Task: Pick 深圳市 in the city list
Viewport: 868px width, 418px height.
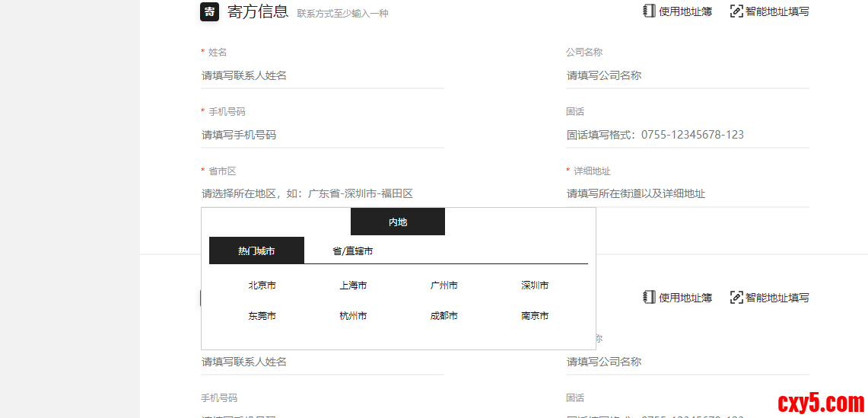Action: pyautogui.click(x=535, y=286)
